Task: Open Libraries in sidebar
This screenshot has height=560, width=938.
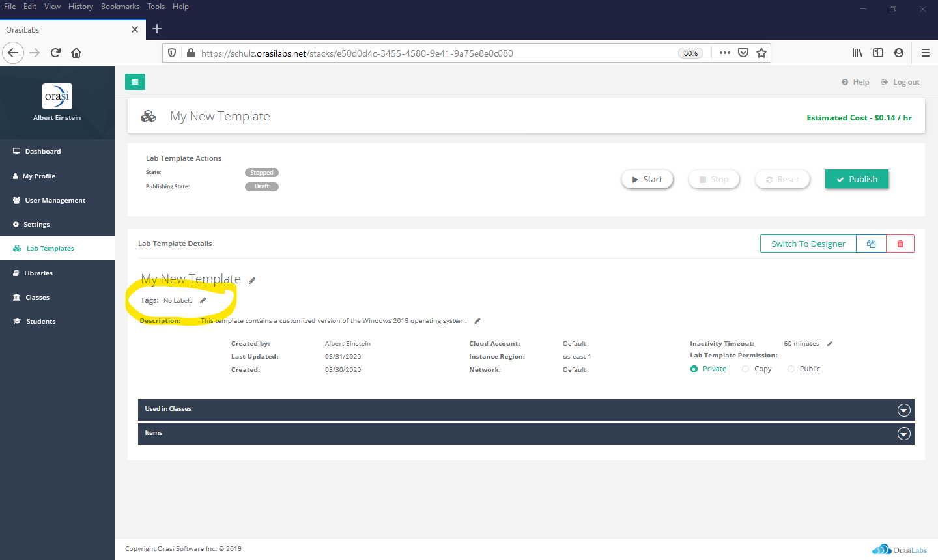Action: 57,273
